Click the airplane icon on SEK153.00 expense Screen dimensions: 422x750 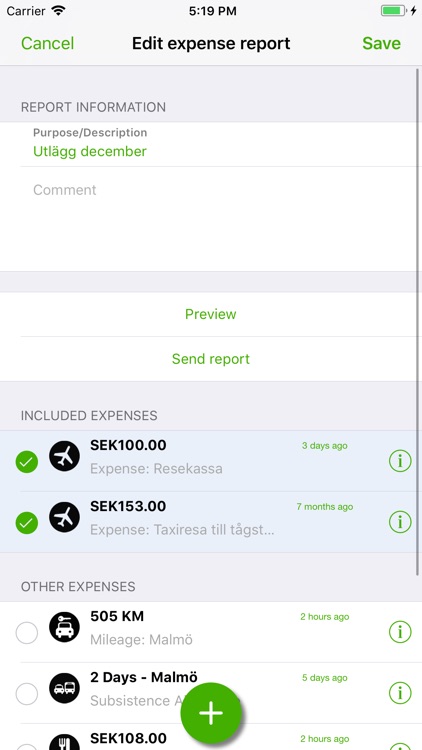tap(65, 517)
